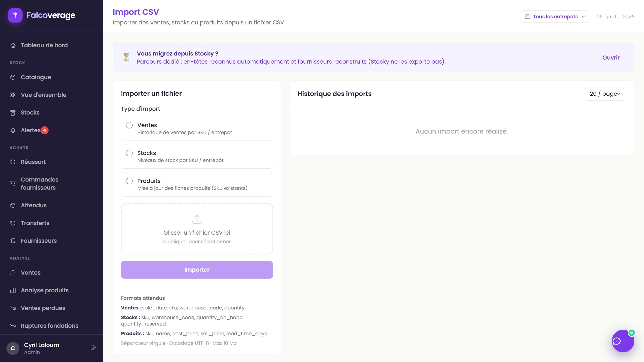Select the Ventes import type radio
This screenshot has width=644, height=362.
pos(129,125)
